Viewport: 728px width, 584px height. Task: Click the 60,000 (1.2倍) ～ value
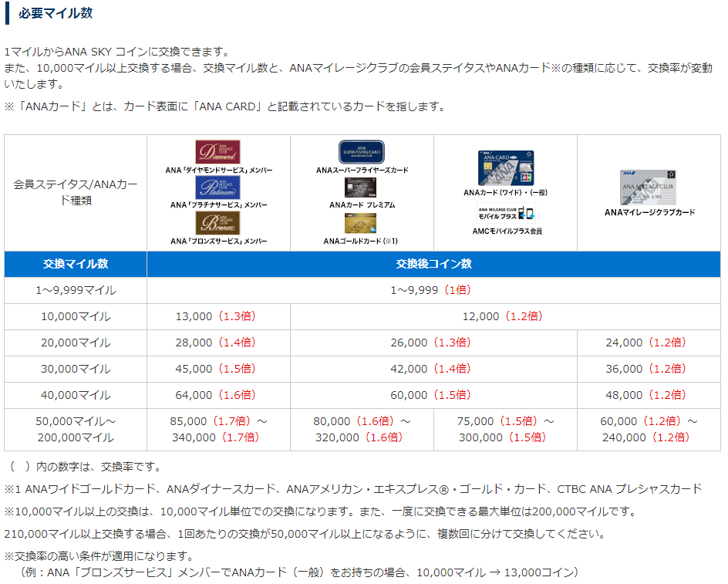[649, 421]
